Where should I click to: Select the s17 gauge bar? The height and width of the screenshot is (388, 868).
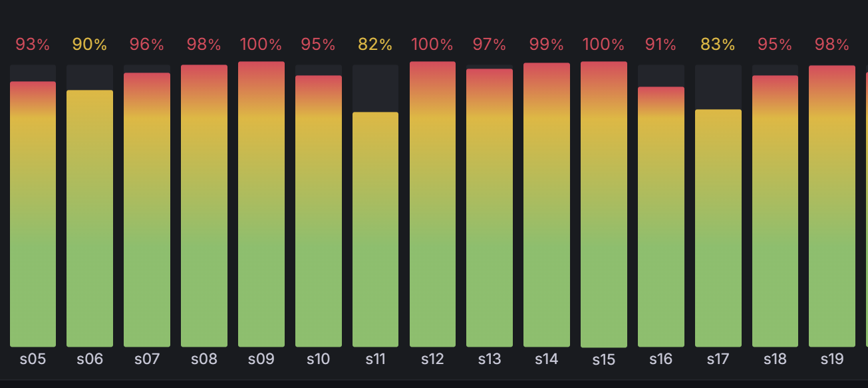pos(718,228)
